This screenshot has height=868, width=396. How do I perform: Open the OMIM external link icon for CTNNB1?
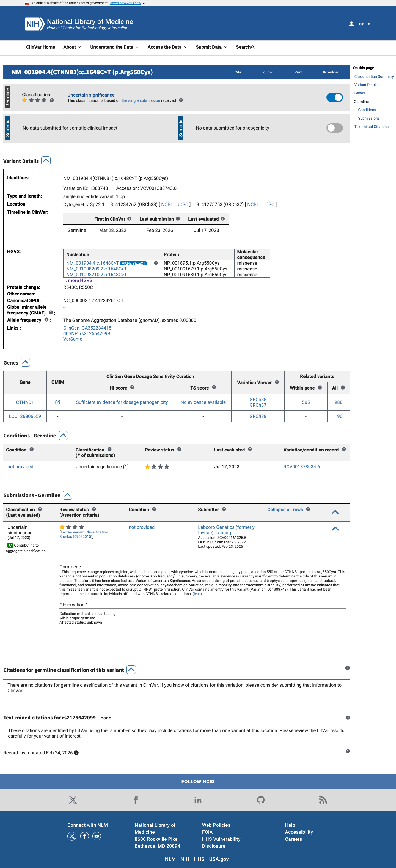(57, 402)
